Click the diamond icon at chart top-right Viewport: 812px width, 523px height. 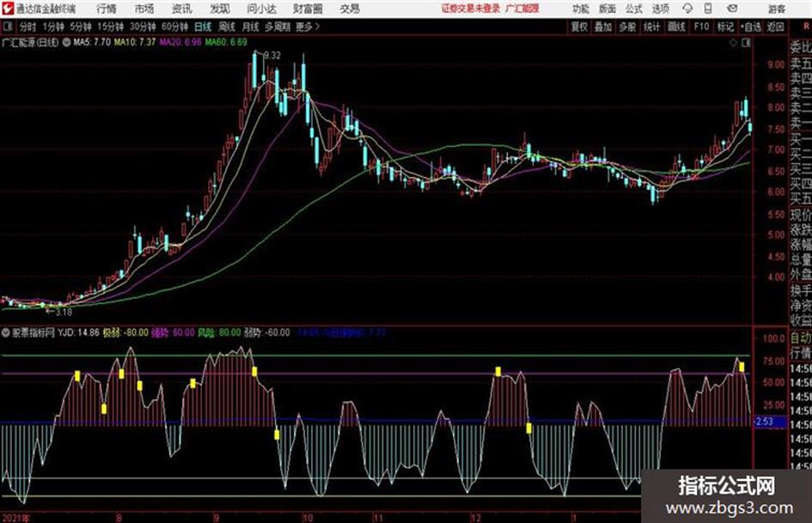tap(733, 43)
